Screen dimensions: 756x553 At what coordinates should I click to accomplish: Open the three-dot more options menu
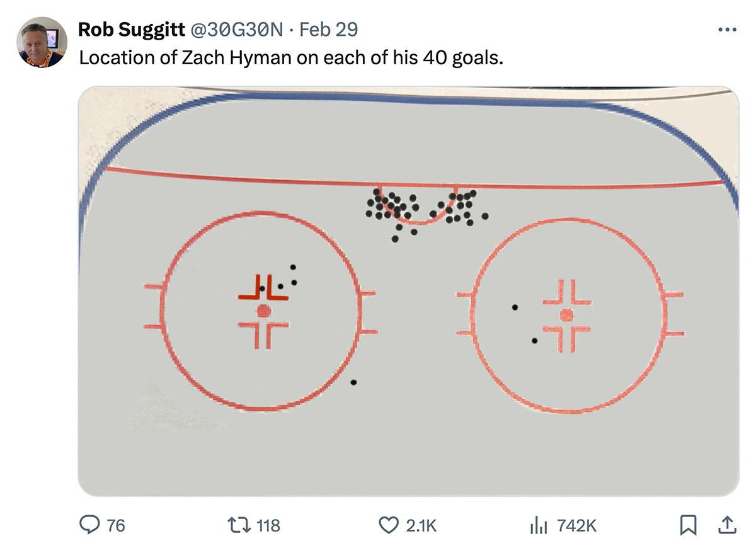click(x=726, y=30)
